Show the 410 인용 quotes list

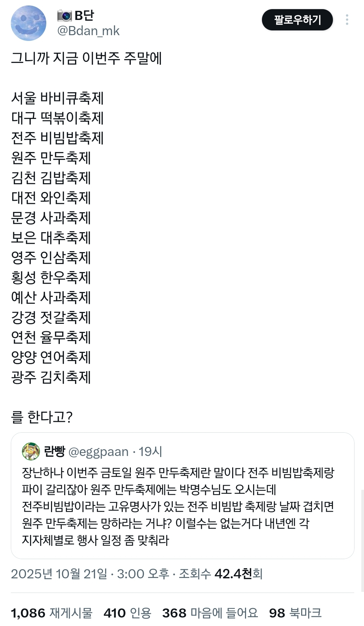[127, 613]
